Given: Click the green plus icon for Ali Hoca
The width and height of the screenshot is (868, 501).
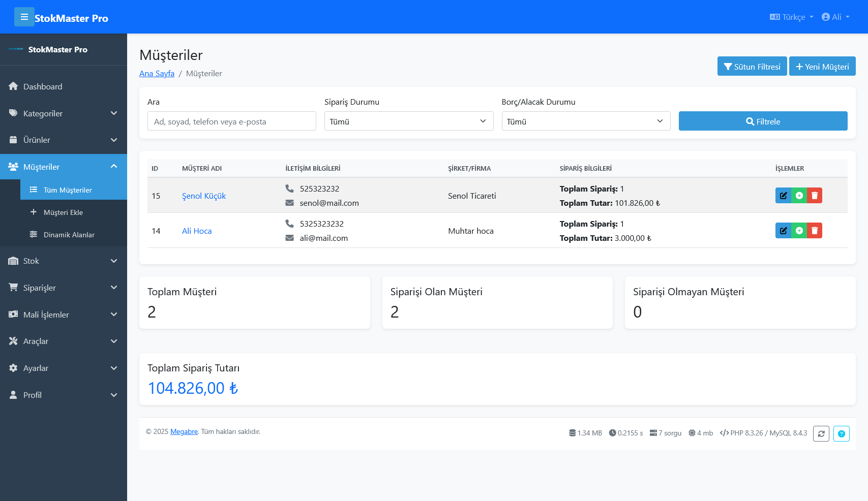Looking at the screenshot, I should [798, 230].
